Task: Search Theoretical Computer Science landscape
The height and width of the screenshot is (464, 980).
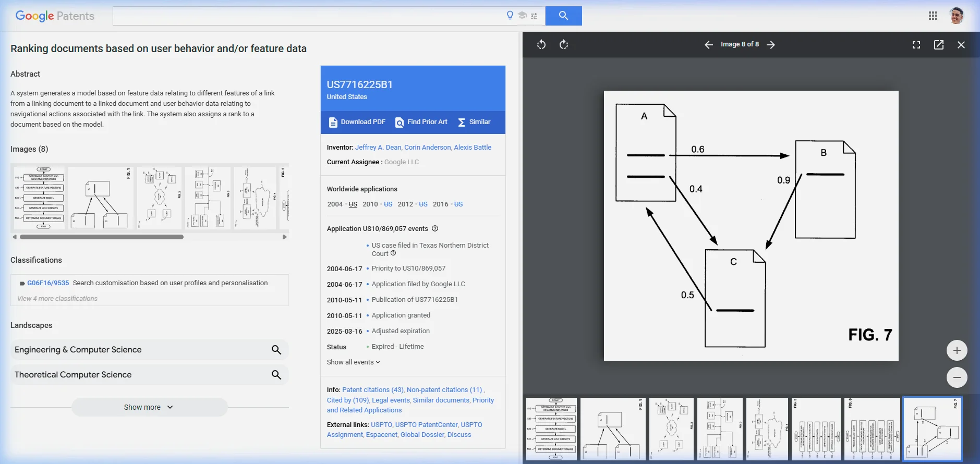Action: (276, 375)
